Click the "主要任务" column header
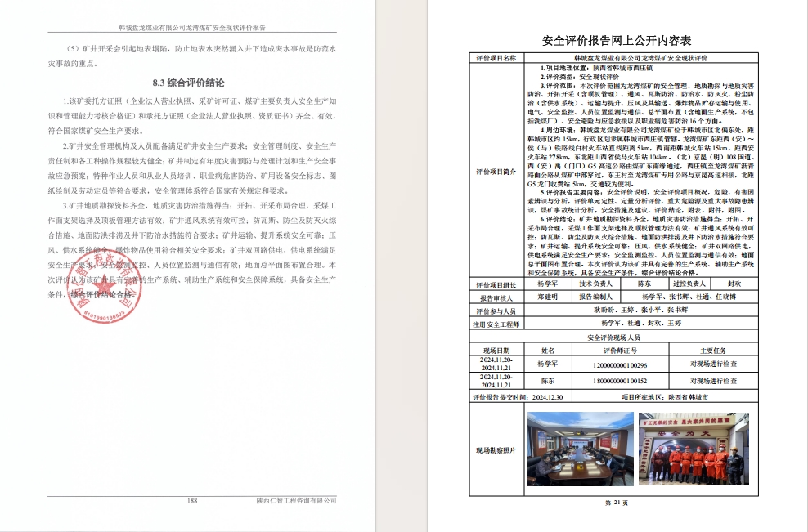 714,351
